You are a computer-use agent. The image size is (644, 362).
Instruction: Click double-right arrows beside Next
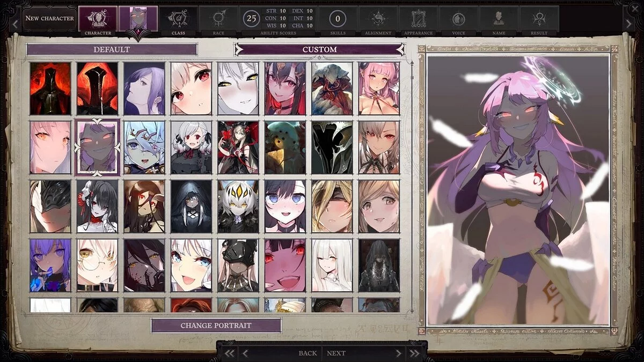click(x=414, y=353)
